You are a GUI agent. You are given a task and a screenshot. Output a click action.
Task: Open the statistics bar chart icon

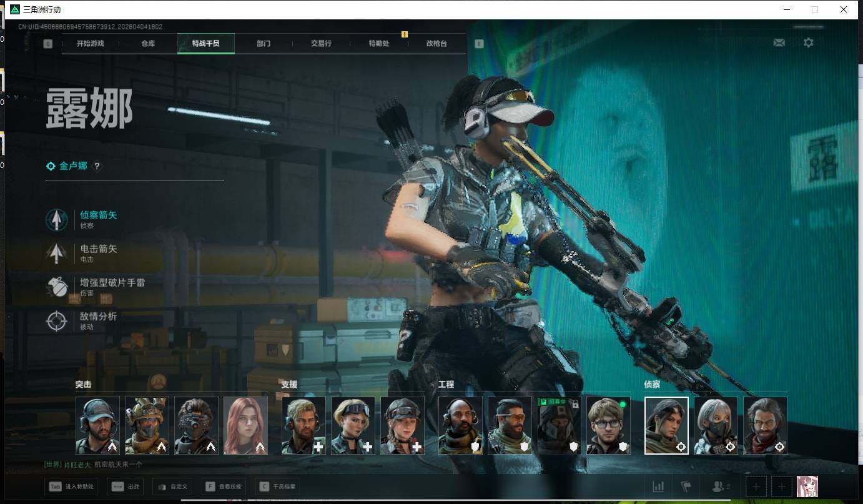658,487
